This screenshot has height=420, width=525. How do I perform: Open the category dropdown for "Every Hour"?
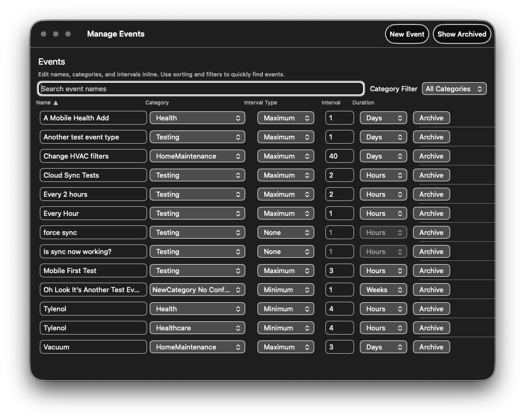click(x=197, y=213)
